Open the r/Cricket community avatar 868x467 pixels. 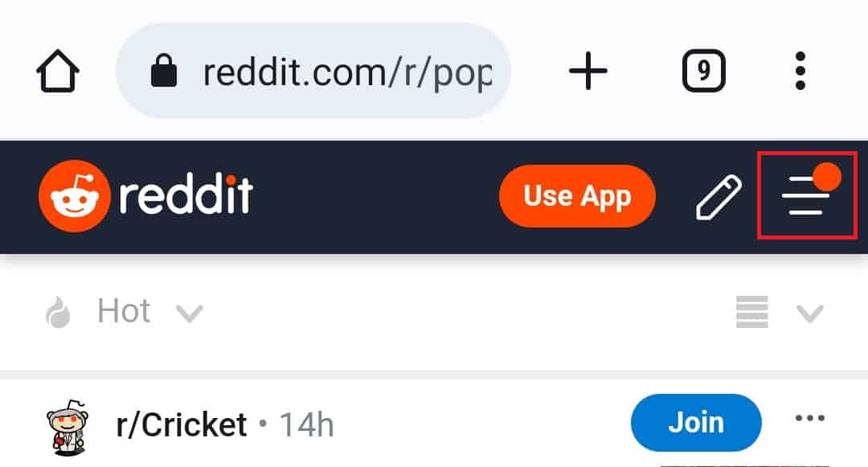[x=68, y=427]
